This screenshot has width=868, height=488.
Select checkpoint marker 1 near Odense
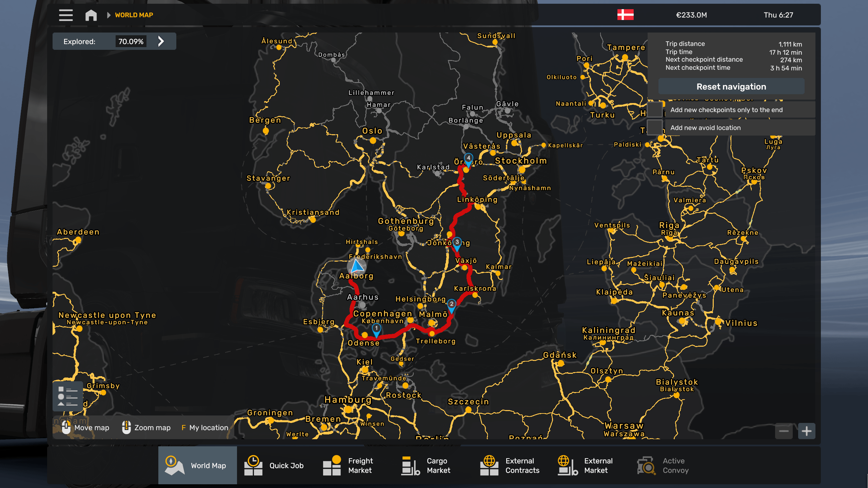[376, 329]
